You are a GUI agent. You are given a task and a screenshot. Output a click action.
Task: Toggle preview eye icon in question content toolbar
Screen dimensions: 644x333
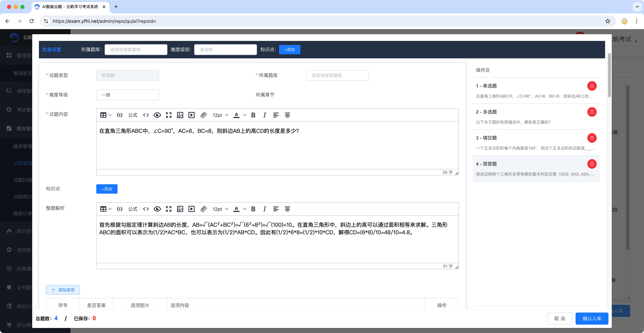(157, 115)
